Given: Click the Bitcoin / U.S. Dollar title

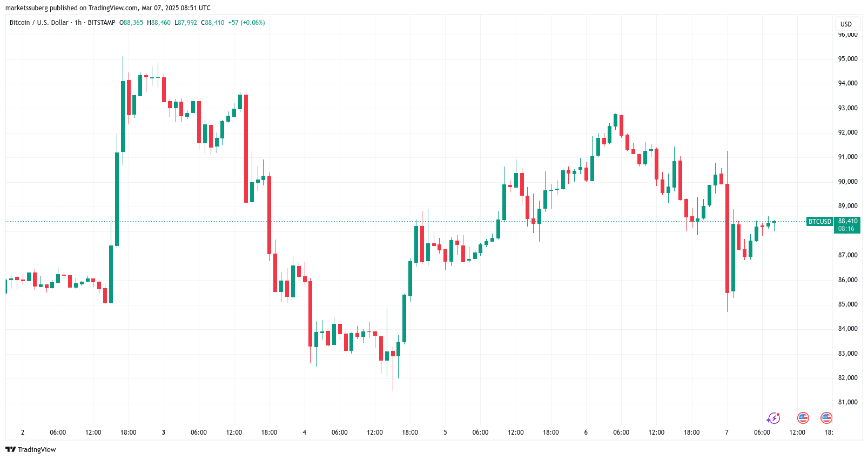Looking at the screenshot, I should click(x=39, y=23).
